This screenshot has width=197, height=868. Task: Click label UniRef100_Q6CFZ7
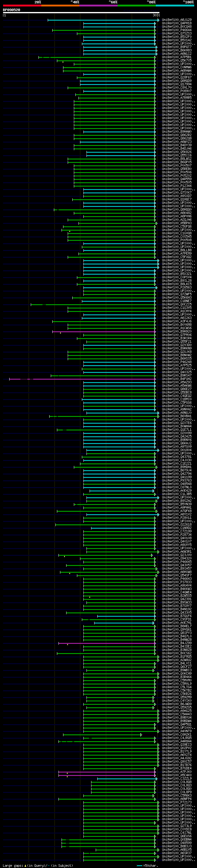coord(177,667)
